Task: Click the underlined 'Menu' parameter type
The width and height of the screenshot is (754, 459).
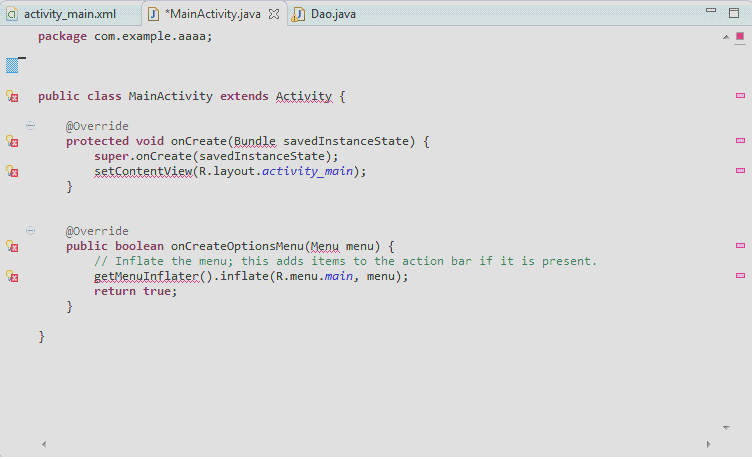Action: tap(325, 246)
